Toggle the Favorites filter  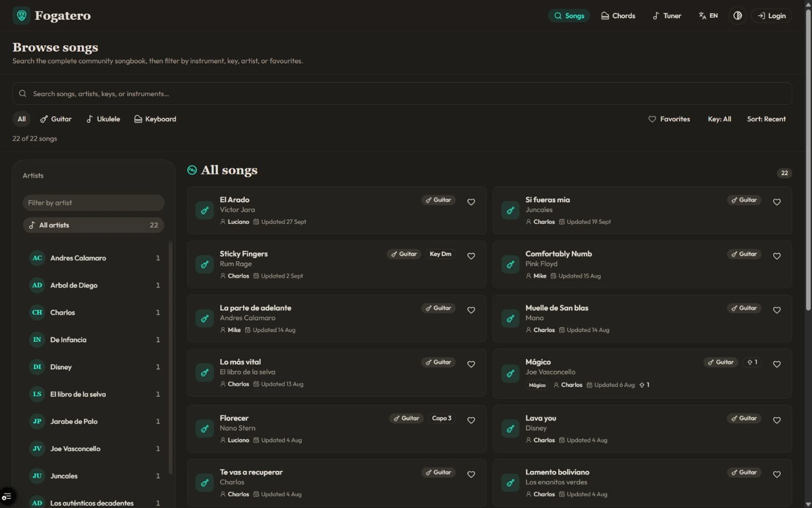669,119
